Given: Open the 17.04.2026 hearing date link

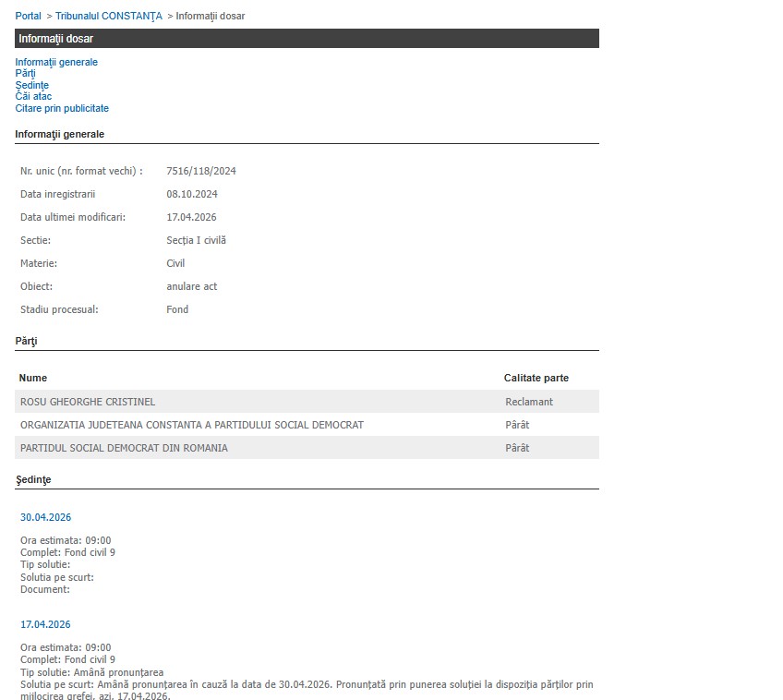Looking at the screenshot, I should pyautogui.click(x=45, y=624).
